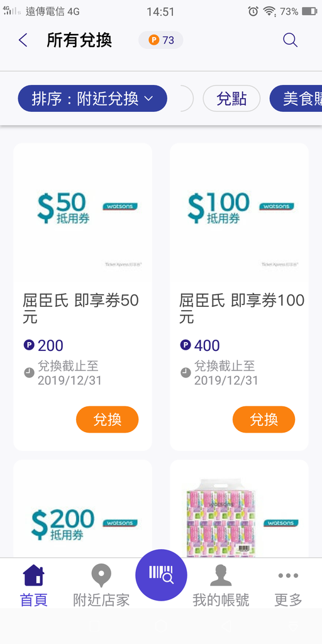Expand the 排序:附近兌換 sort dropdown
Screen dimensions: 322x644
point(92,99)
